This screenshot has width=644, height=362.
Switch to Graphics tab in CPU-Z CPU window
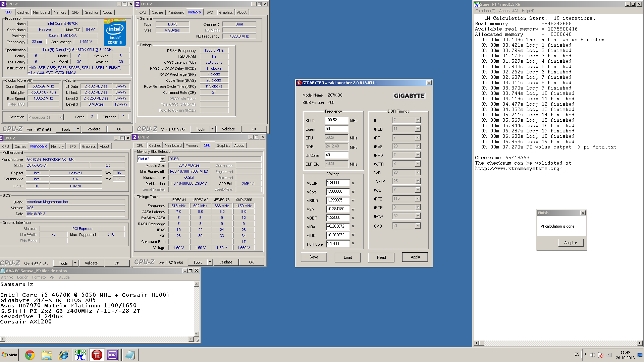point(91,12)
